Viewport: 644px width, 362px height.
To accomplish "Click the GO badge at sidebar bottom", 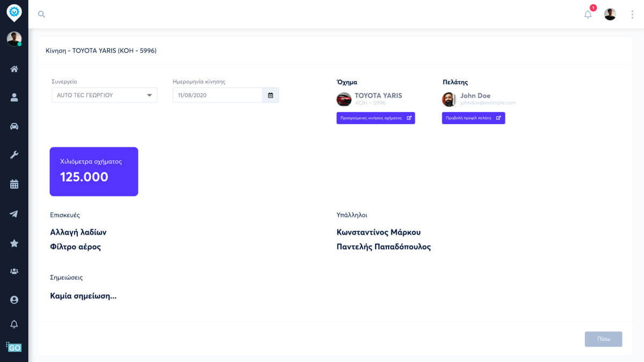I will click(14, 348).
